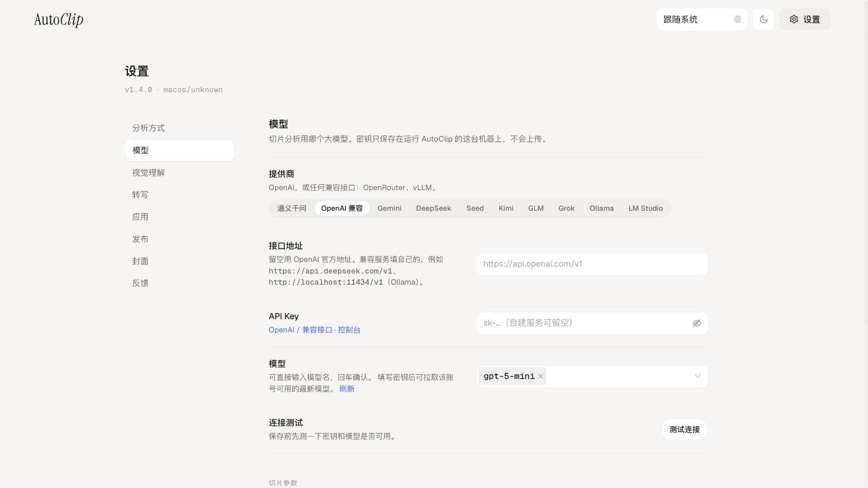Select the GLM provider

pyautogui.click(x=536, y=208)
